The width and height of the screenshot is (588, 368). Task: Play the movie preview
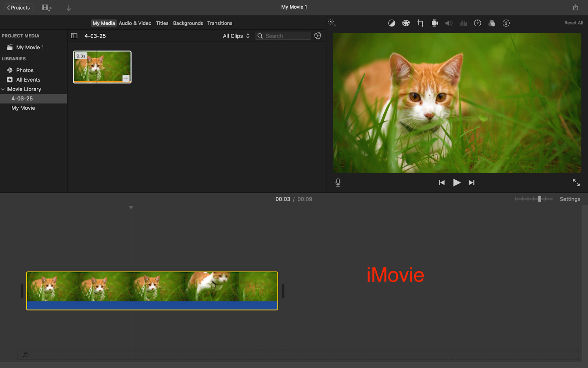click(456, 183)
